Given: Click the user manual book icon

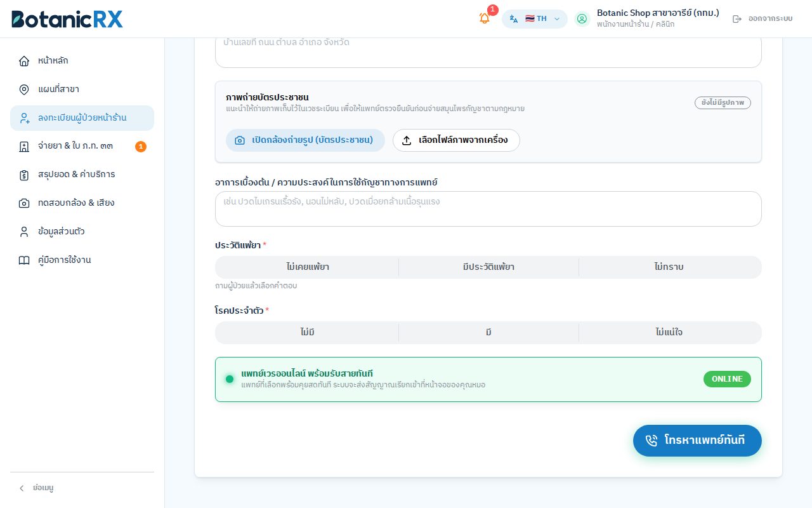Looking at the screenshot, I should click(x=24, y=260).
